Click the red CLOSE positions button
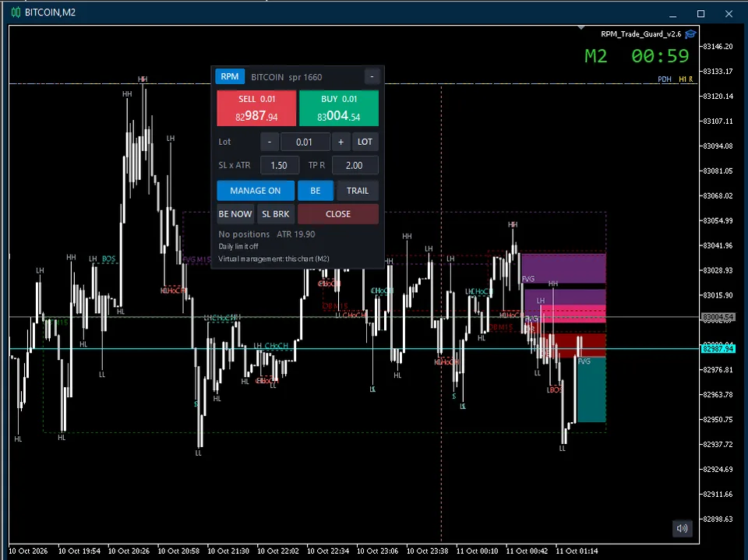This screenshot has width=748, height=560. click(x=338, y=214)
